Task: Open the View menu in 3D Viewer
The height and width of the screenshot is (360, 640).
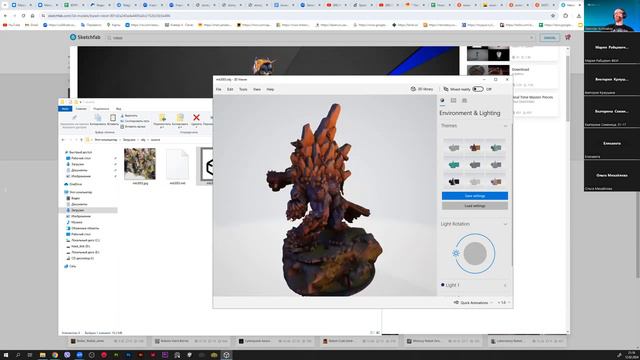Action: [x=257, y=89]
